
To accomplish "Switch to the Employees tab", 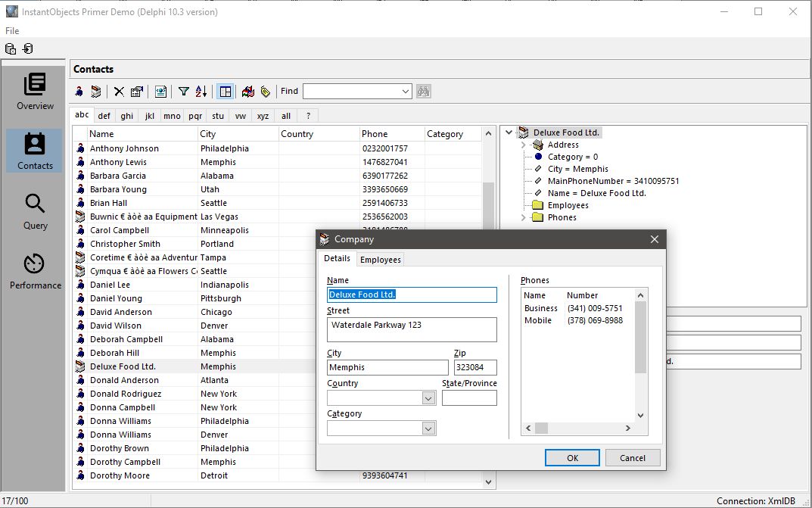I will coord(380,260).
